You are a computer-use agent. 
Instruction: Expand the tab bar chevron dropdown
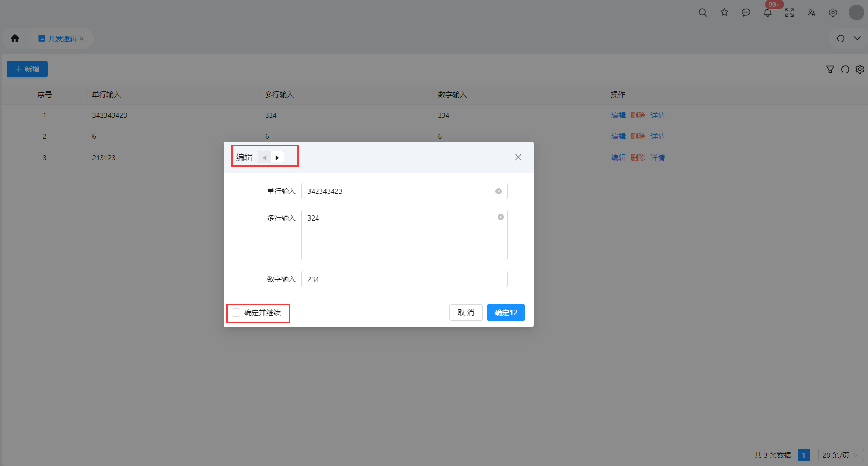(x=857, y=38)
